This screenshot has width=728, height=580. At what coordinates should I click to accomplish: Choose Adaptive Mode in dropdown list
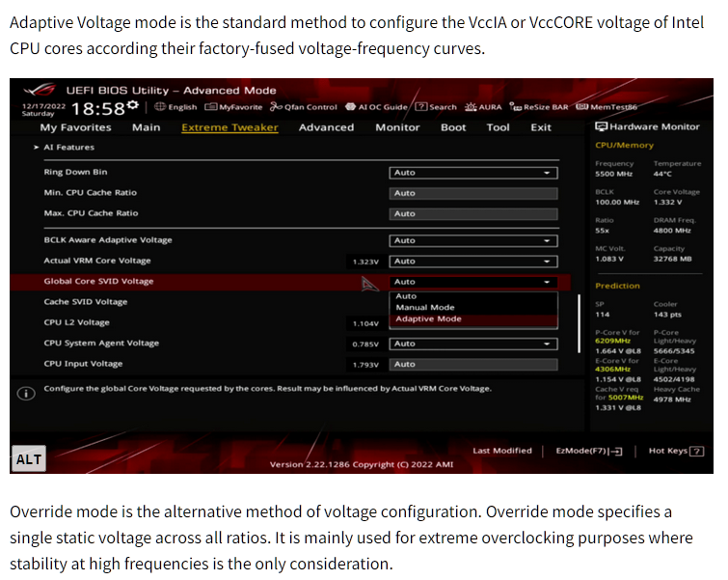473,318
